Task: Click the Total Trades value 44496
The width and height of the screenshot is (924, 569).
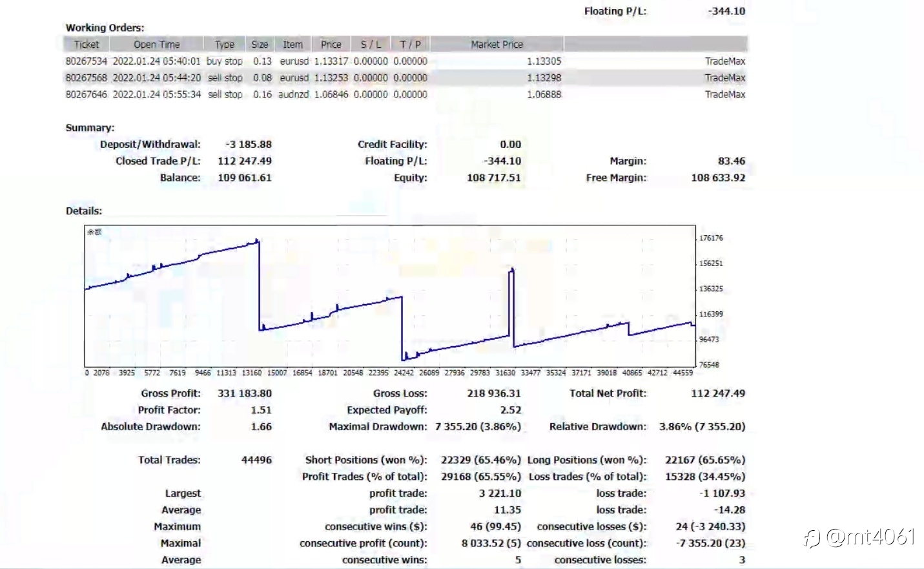Action: point(256,460)
